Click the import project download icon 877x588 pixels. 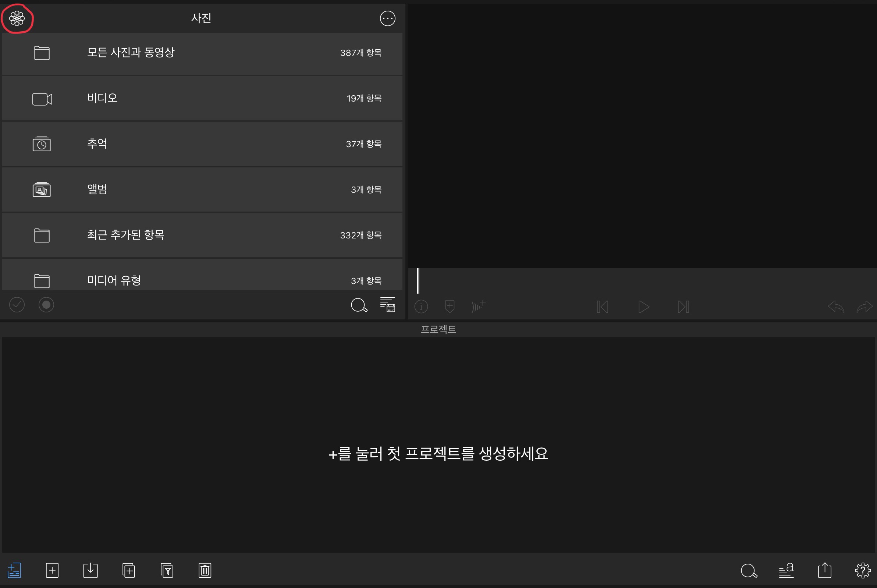(90, 570)
